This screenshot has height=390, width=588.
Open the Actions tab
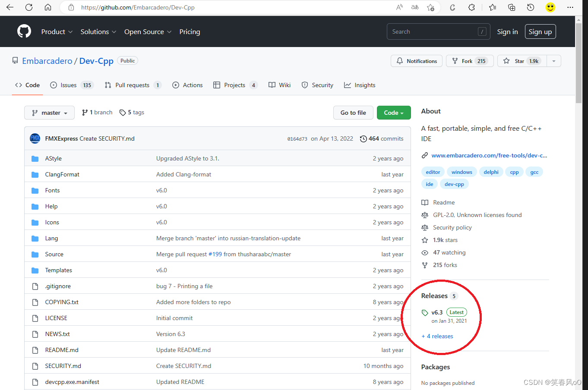pyautogui.click(x=187, y=85)
